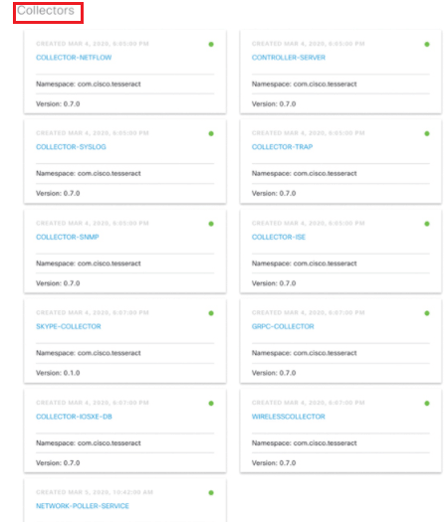Click the Collectors heading
The image size is (445, 522).
coord(46,11)
